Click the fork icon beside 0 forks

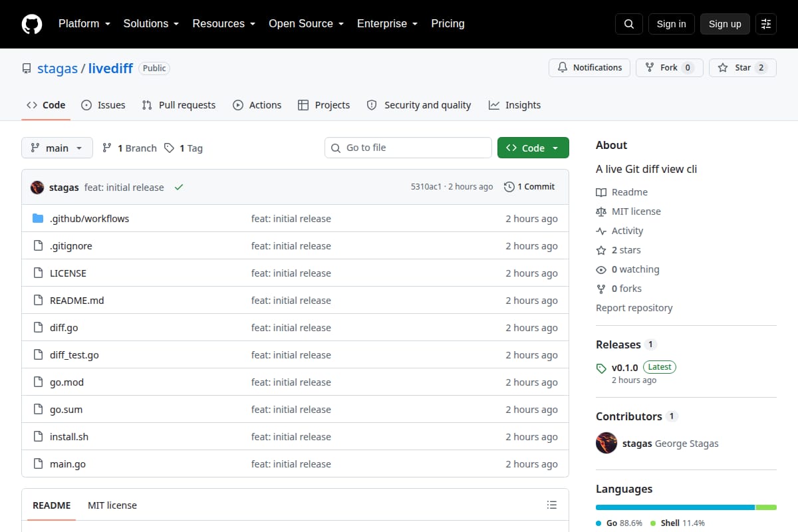(x=601, y=289)
